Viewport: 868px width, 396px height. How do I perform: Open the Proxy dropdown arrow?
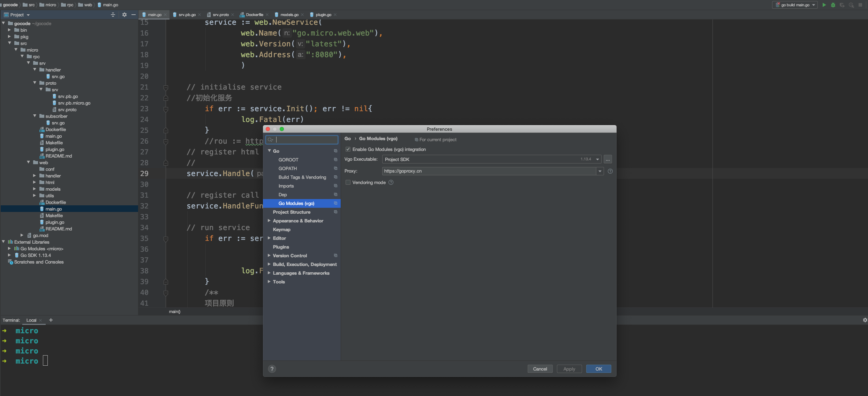(600, 171)
